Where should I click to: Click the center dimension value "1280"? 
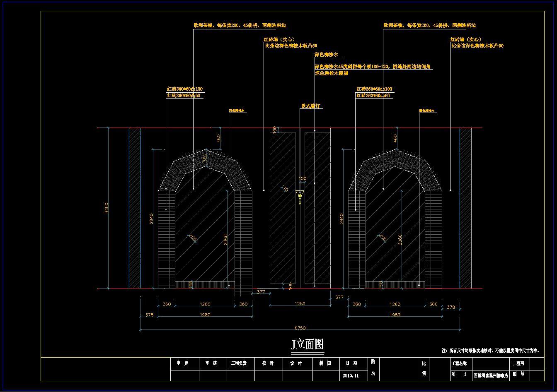300,303
